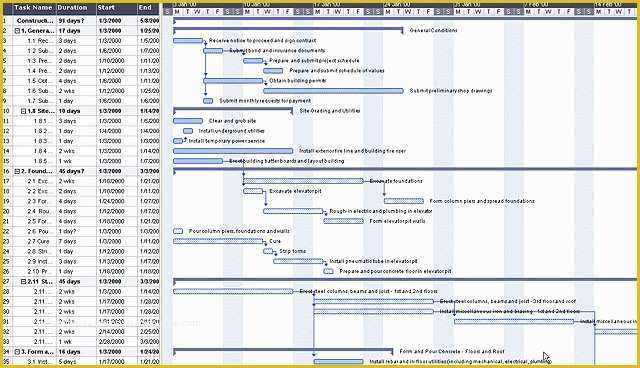Image resolution: width=640 pixels, height=368 pixels.
Task: Select the '1.5 Obt...' task name cell
Action: (35, 81)
